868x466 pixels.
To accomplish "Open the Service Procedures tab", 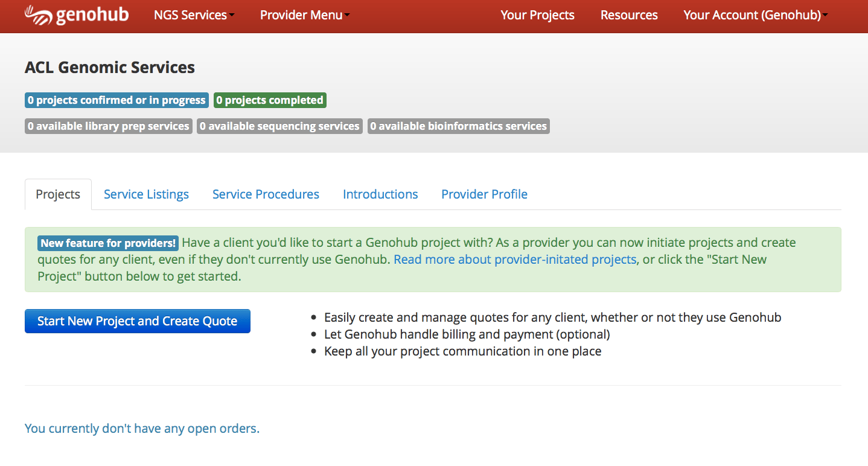I will click(x=266, y=194).
